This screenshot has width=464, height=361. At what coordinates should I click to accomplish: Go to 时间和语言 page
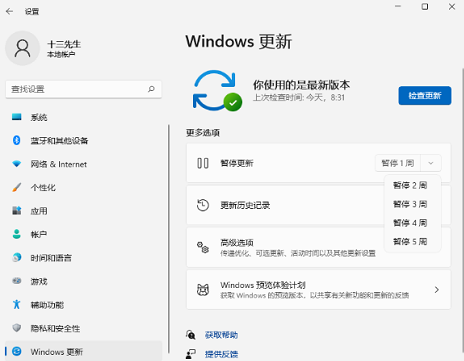(83, 257)
